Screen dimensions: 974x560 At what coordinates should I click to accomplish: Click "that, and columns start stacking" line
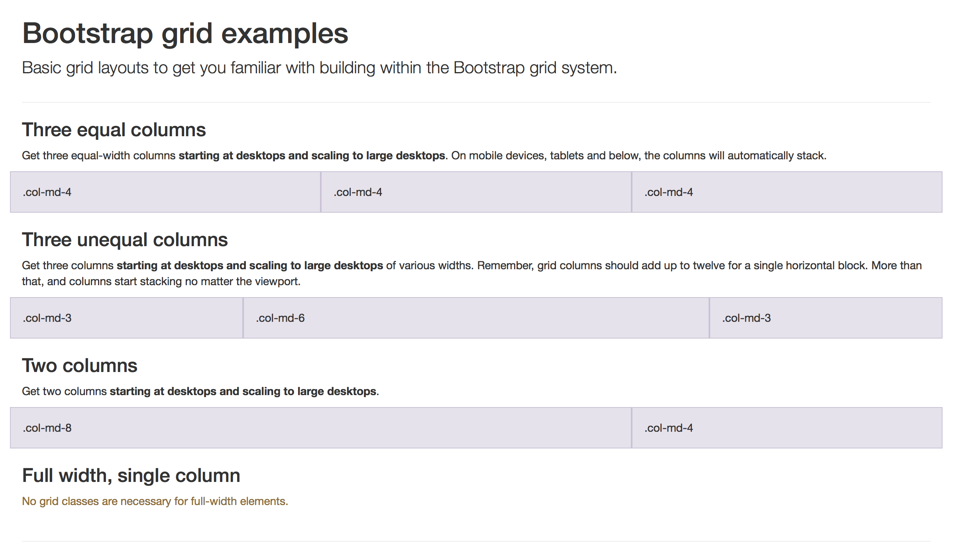click(x=161, y=282)
